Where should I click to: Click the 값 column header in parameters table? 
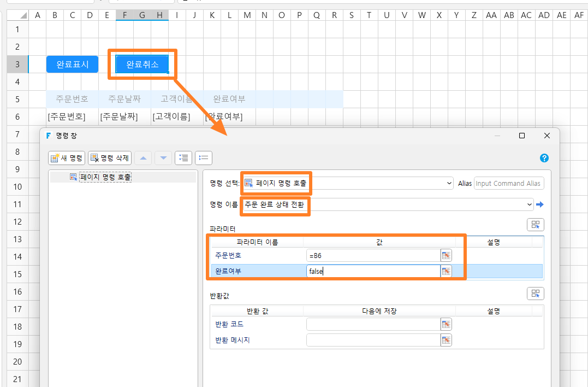(x=379, y=243)
